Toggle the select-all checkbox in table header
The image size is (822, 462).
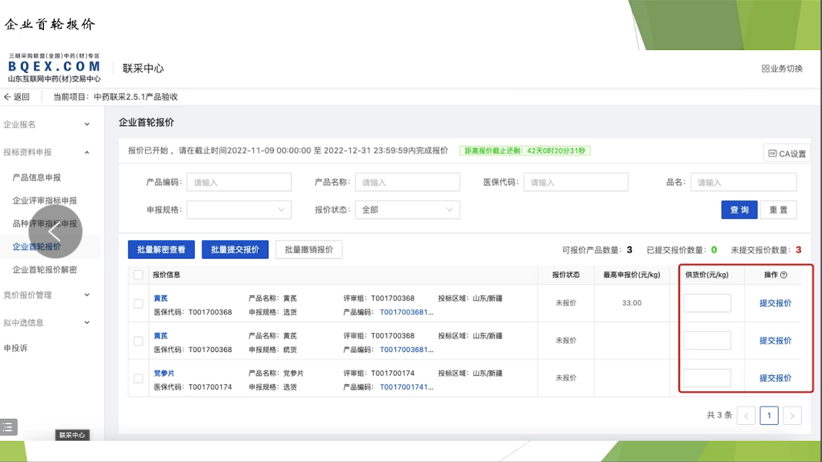[x=138, y=275]
